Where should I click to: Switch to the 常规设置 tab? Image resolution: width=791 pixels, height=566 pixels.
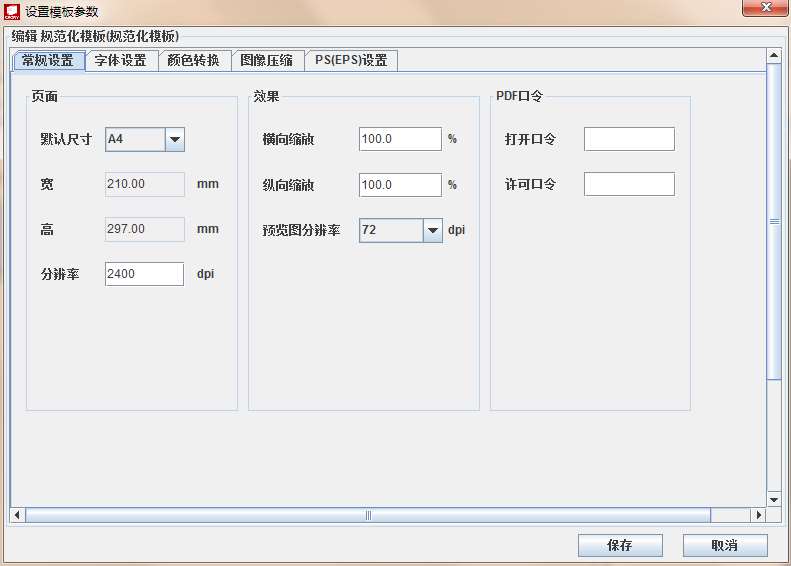48,60
